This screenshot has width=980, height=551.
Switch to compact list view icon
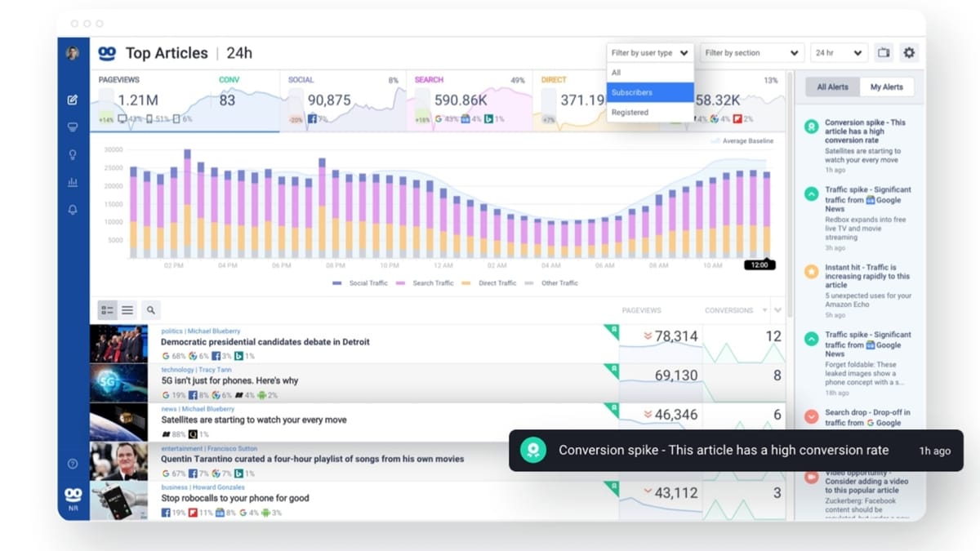(x=127, y=310)
